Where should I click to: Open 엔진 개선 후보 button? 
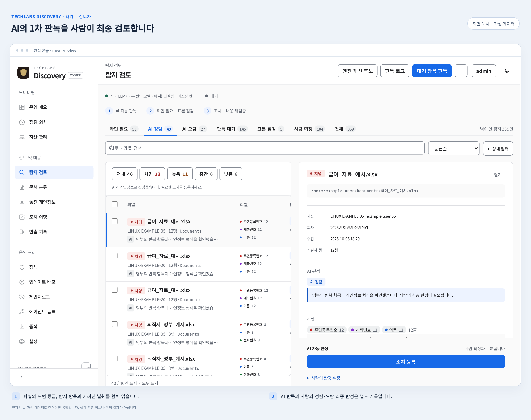tap(358, 71)
